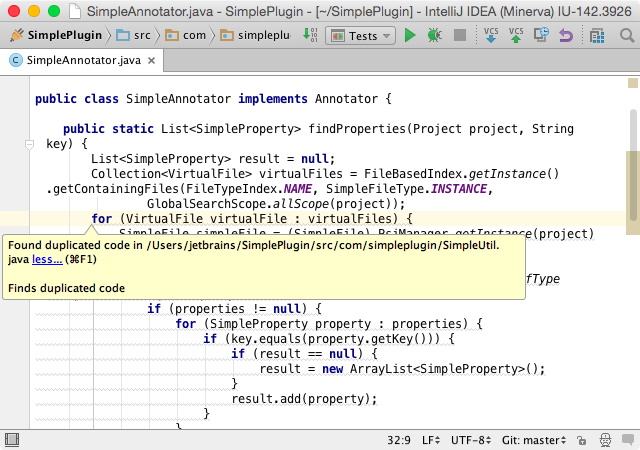
Task: Select SimplePlugin breadcrumb
Action: point(56,36)
